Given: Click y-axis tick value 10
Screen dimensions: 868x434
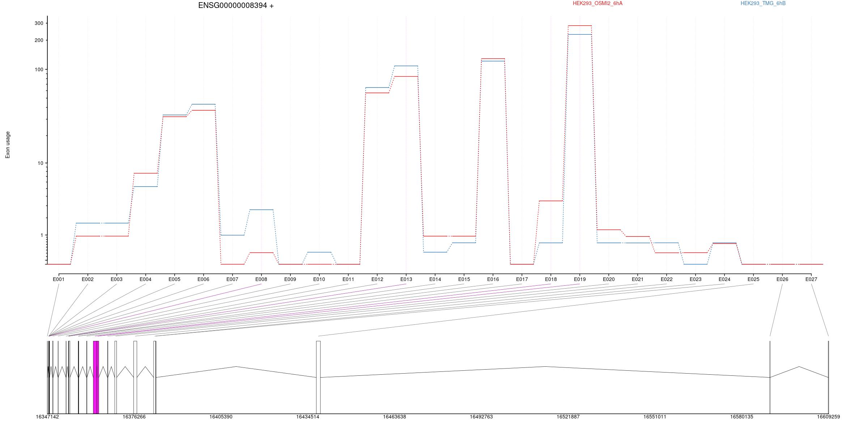Looking at the screenshot, I should pyautogui.click(x=40, y=163).
